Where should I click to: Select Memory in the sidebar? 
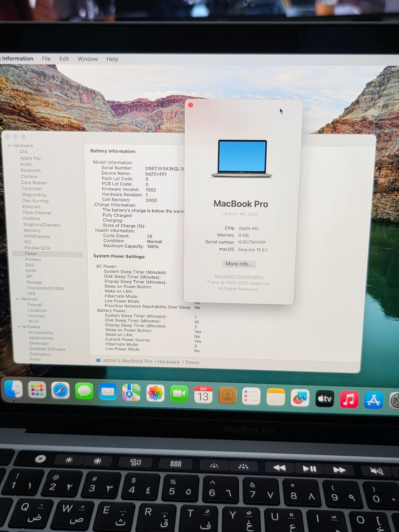point(32,231)
